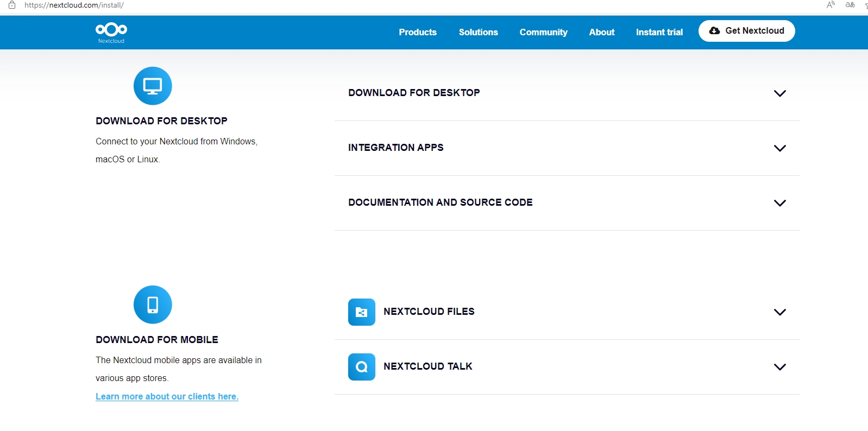Click the mobile phone circle icon

coord(153,305)
